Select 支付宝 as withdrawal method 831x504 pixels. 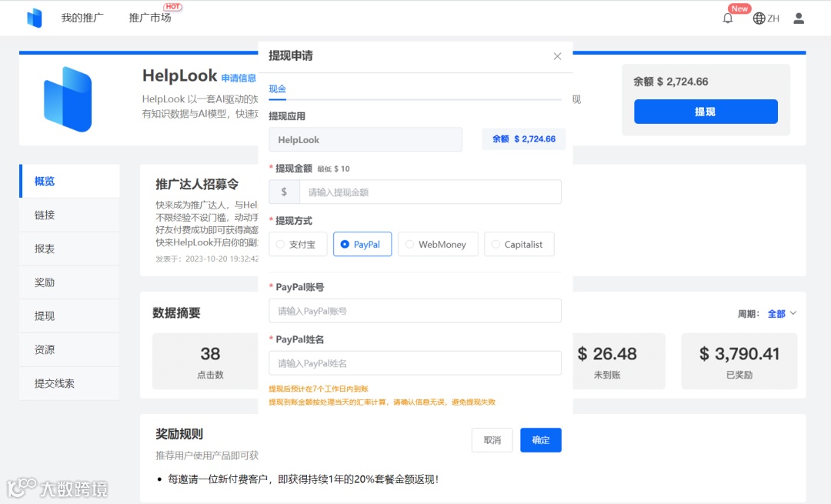tap(298, 244)
